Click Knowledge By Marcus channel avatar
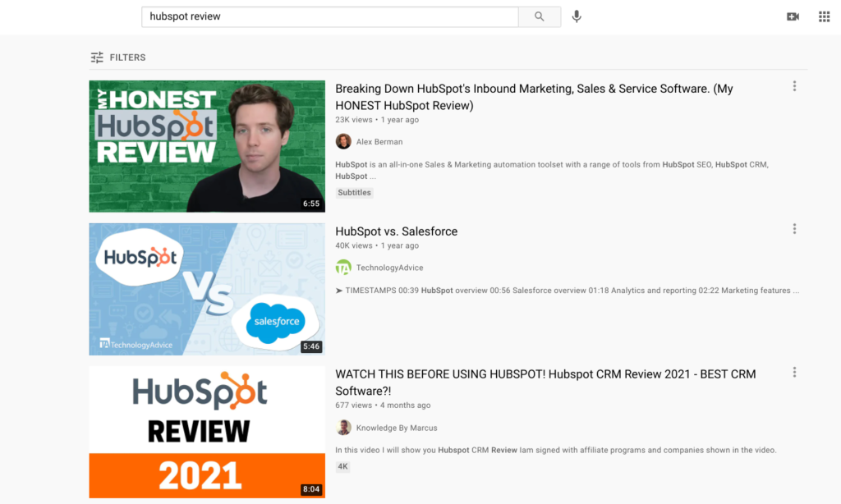841x504 pixels. click(x=343, y=428)
